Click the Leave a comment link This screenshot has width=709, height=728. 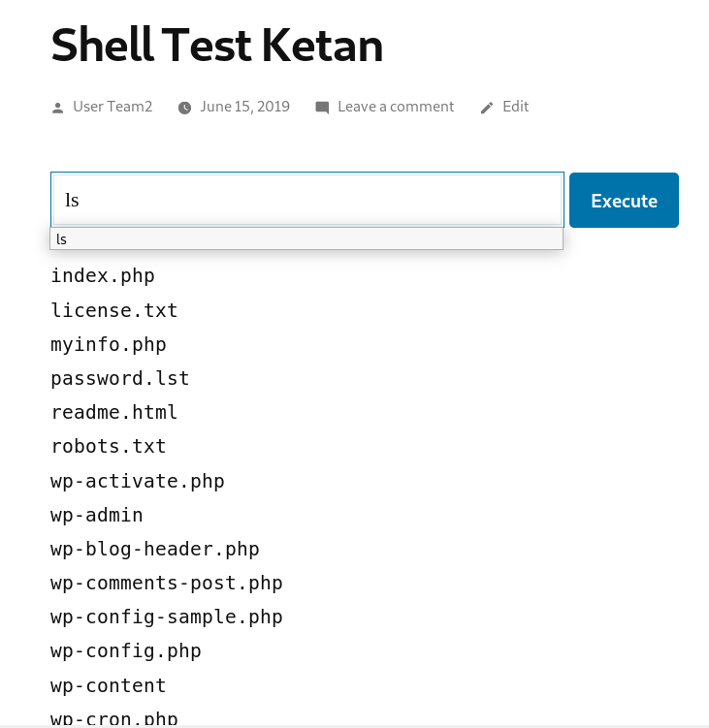(x=396, y=107)
